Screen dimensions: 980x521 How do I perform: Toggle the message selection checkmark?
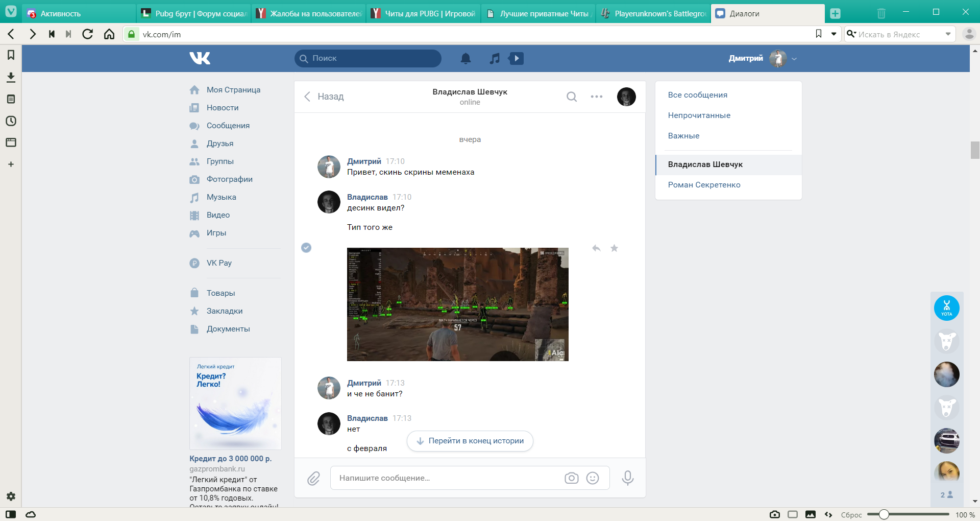point(306,248)
